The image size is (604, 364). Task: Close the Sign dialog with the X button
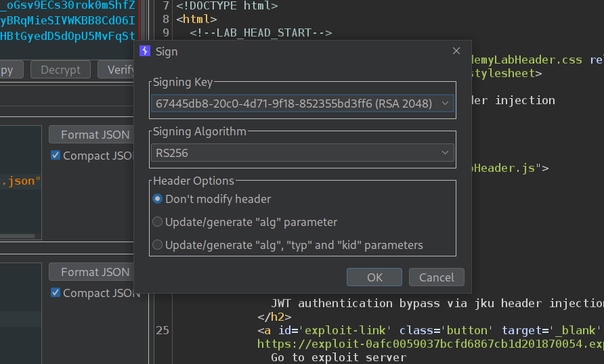(456, 51)
